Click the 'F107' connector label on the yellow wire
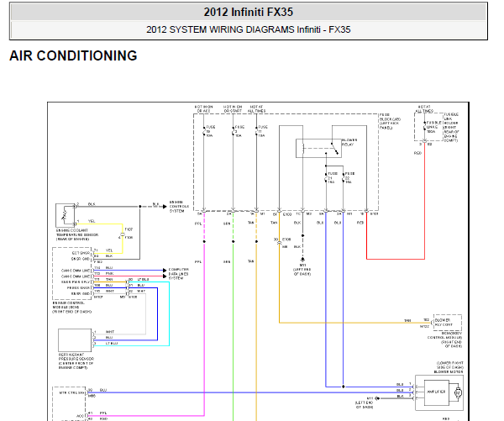 coord(129,229)
